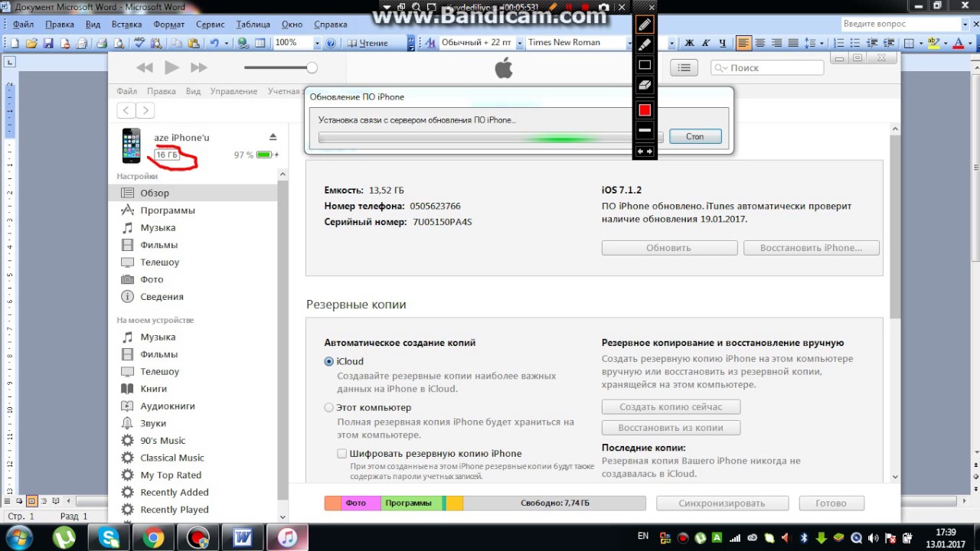Image resolution: width=980 pixels, height=551 pixels.
Task: Click 'Синхронизировать' button
Action: [x=723, y=503]
